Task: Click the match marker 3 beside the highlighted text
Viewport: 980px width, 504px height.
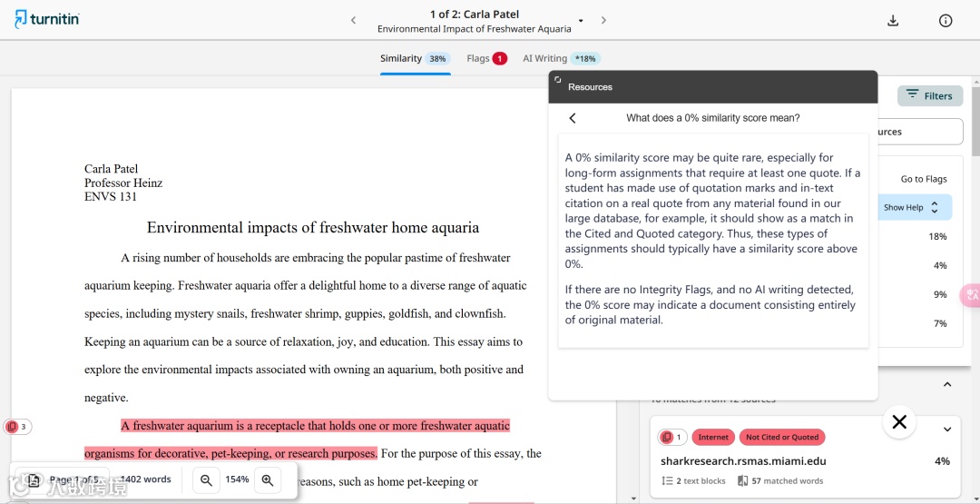Action: click(17, 427)
